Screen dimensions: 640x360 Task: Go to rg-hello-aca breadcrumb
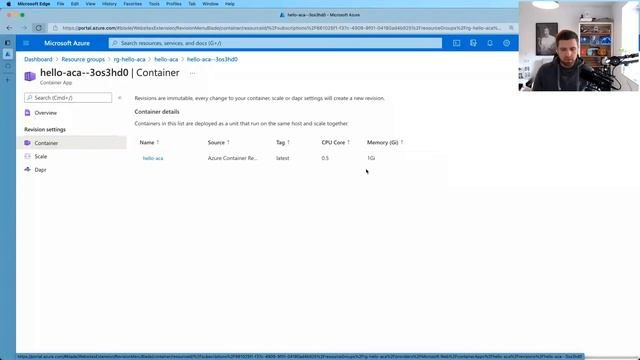pos(129,59)
